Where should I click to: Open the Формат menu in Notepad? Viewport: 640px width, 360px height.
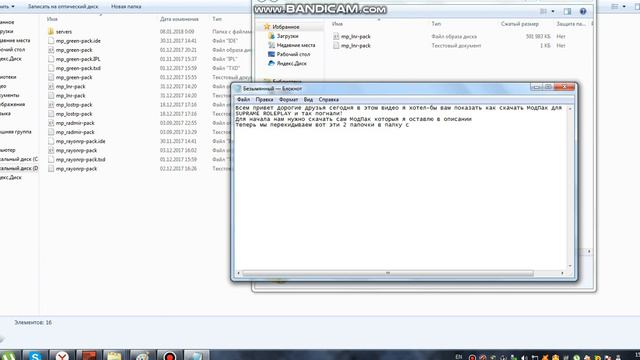[288, 100]
